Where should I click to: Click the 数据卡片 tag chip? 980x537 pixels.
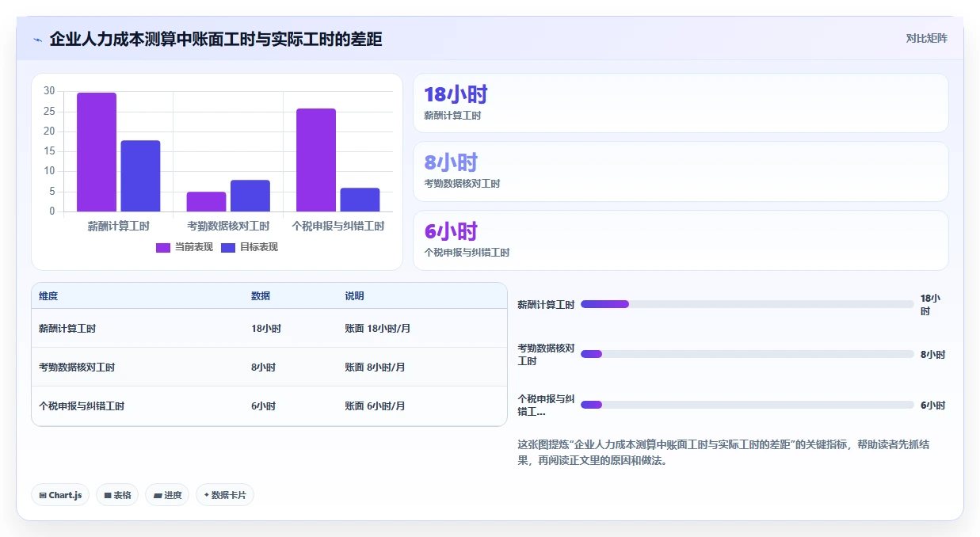tap(225, 495)
